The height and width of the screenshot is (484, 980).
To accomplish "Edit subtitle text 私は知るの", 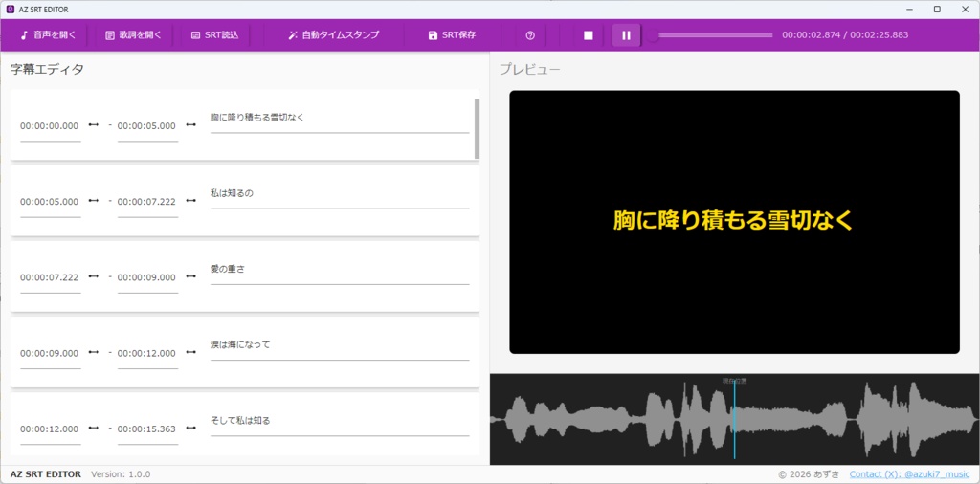I will [340, 195].
